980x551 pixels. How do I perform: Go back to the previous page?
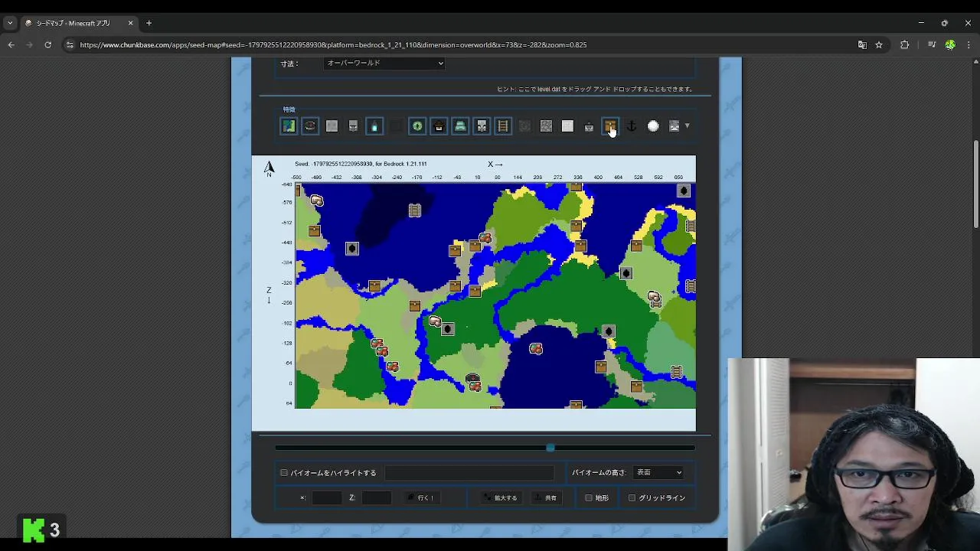point(11,45)
